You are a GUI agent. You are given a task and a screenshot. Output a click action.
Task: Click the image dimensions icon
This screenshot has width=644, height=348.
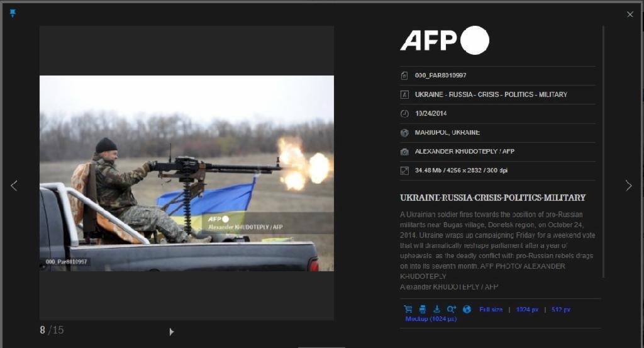point(404,171)
